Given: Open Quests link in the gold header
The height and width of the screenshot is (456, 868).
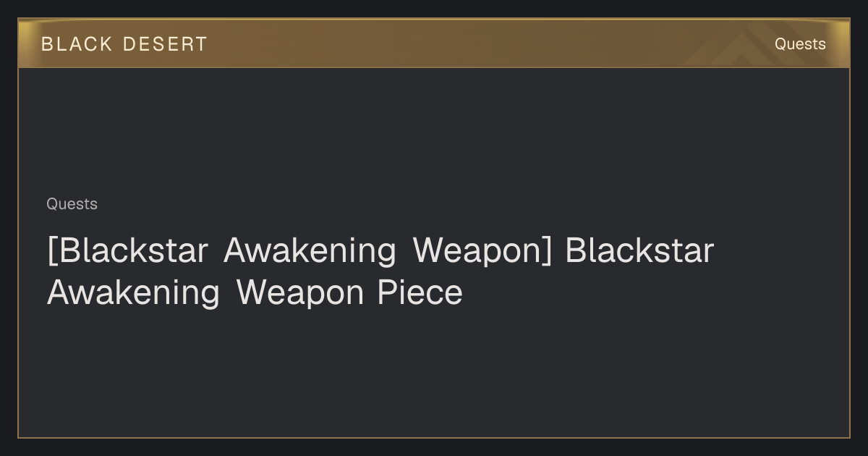Looking at the screenshot, I should coord(800,44).
